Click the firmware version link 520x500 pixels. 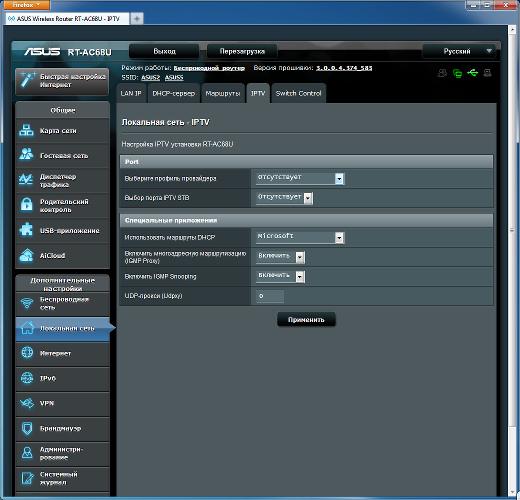344,68
